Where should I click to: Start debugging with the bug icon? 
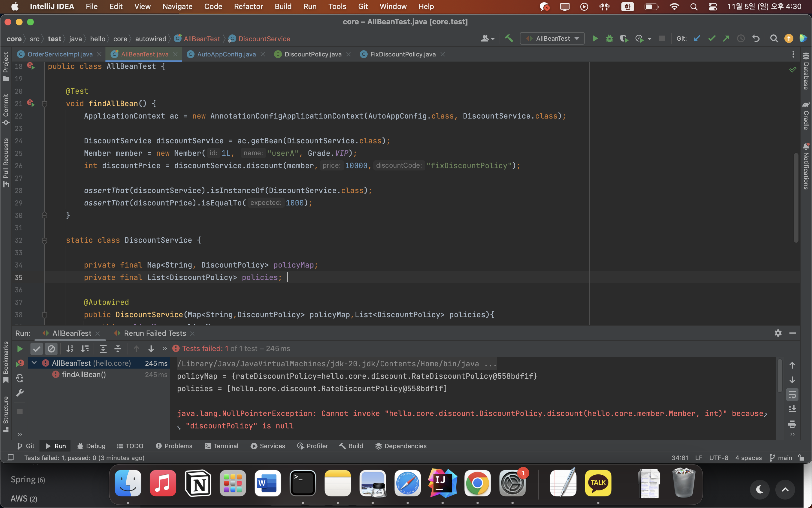pos(609,39)
